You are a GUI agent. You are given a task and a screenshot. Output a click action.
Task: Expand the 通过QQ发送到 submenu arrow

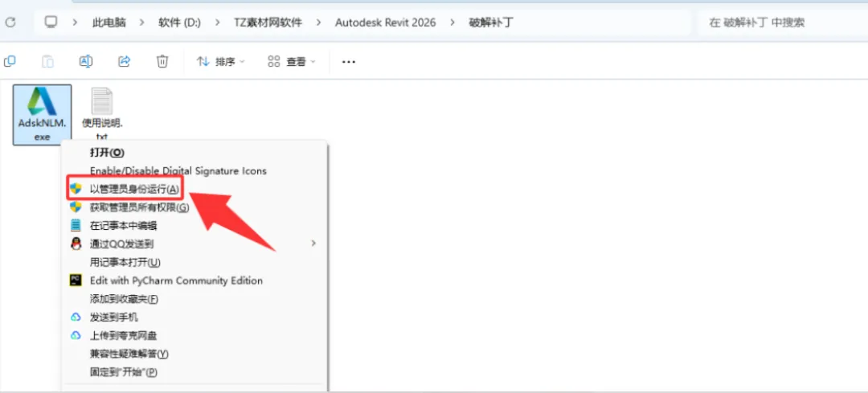tap(313, 244)
